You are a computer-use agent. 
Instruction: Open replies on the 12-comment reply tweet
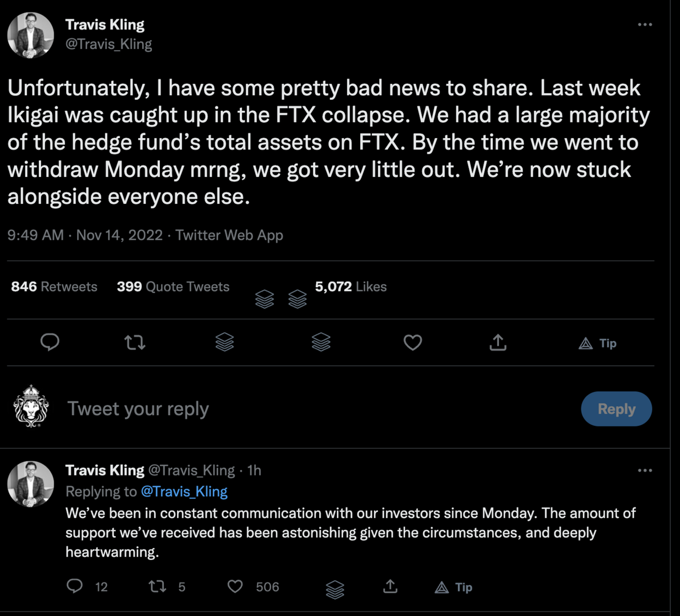pyautogui.click(x=75, y=586)
